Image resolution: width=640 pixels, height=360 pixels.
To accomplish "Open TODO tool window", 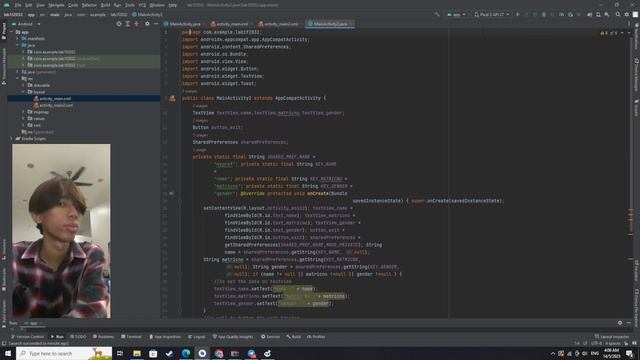I will coord(78,337).
